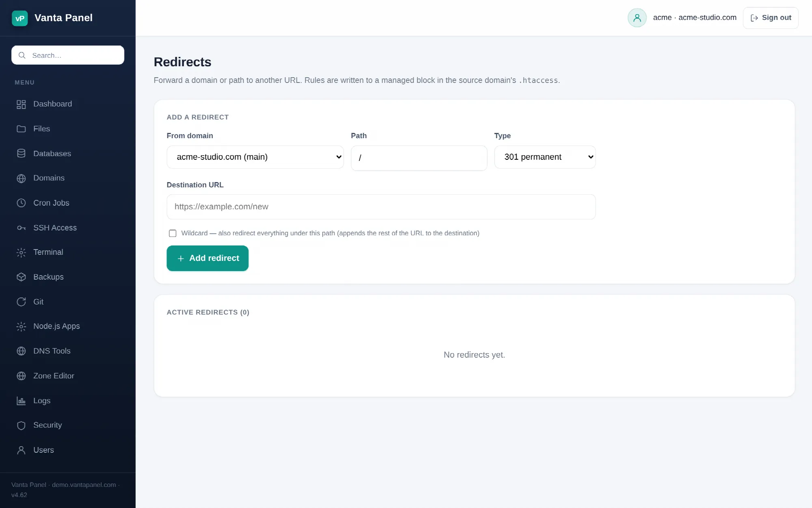812x508 pixels.
Task: Open Git menu item
Action: click(x=68, y=302)
